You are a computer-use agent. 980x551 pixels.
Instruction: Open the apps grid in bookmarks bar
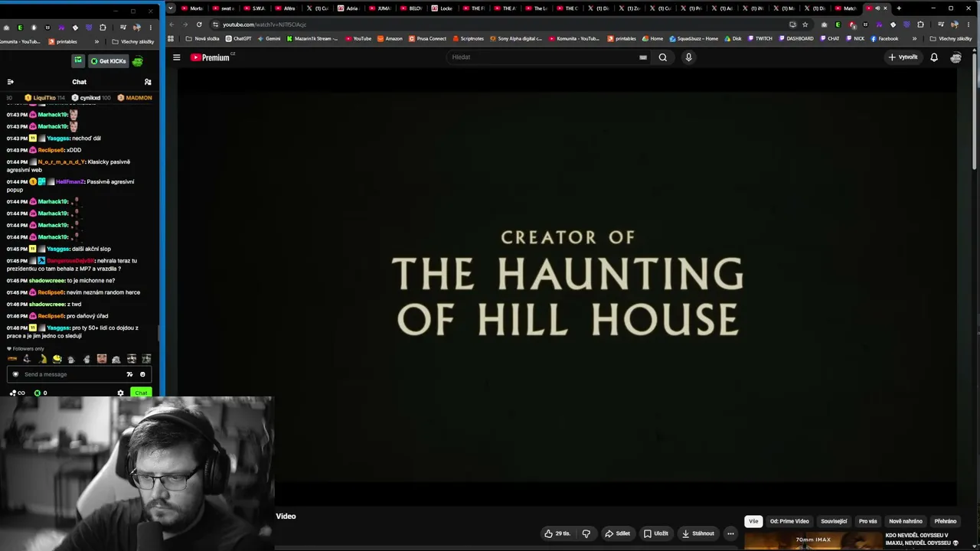171,38
